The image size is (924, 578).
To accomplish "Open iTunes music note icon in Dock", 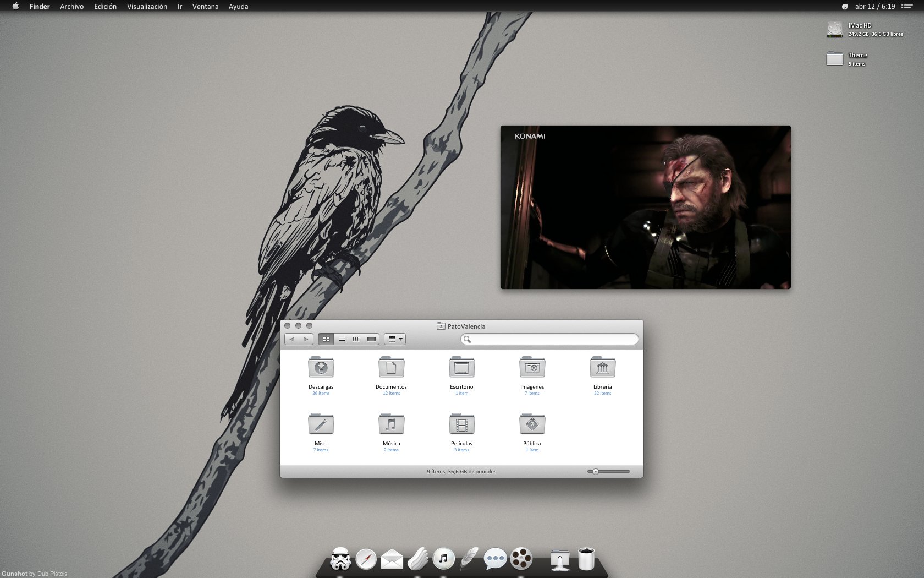I will (444, 559).
